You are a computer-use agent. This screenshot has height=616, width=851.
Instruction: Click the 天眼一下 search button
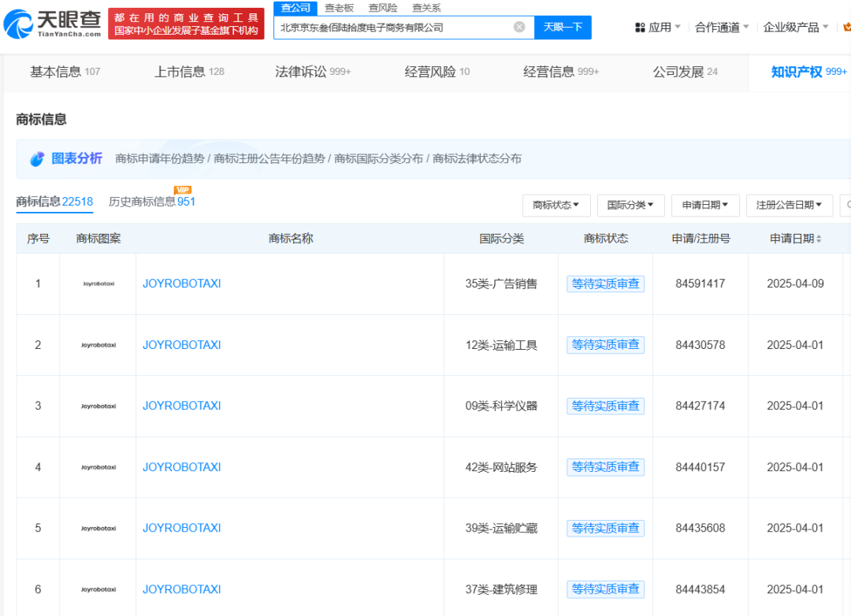[563, 27]
